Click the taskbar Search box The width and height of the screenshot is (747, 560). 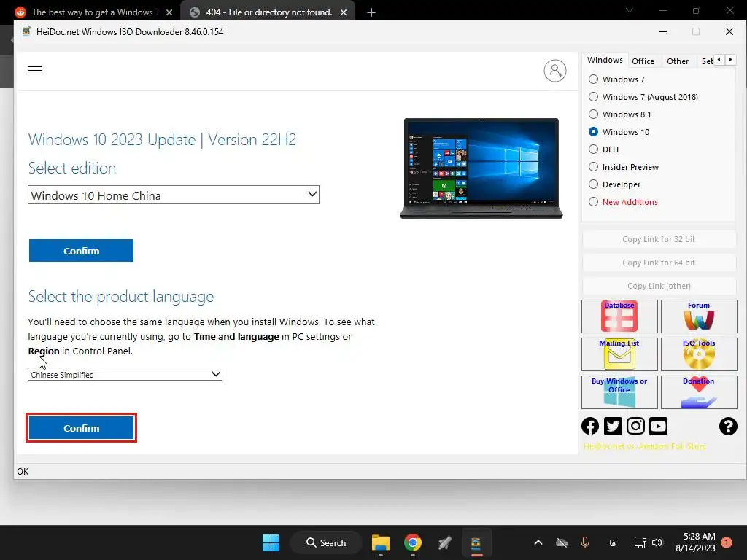[326, 542]
